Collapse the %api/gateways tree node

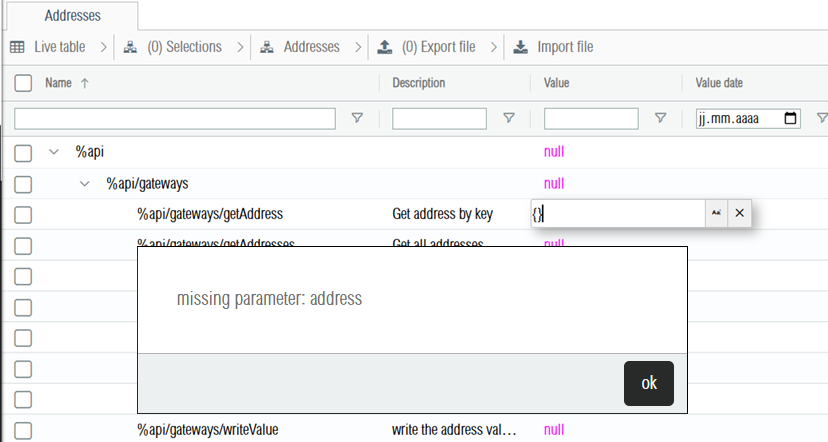(85, 183)
